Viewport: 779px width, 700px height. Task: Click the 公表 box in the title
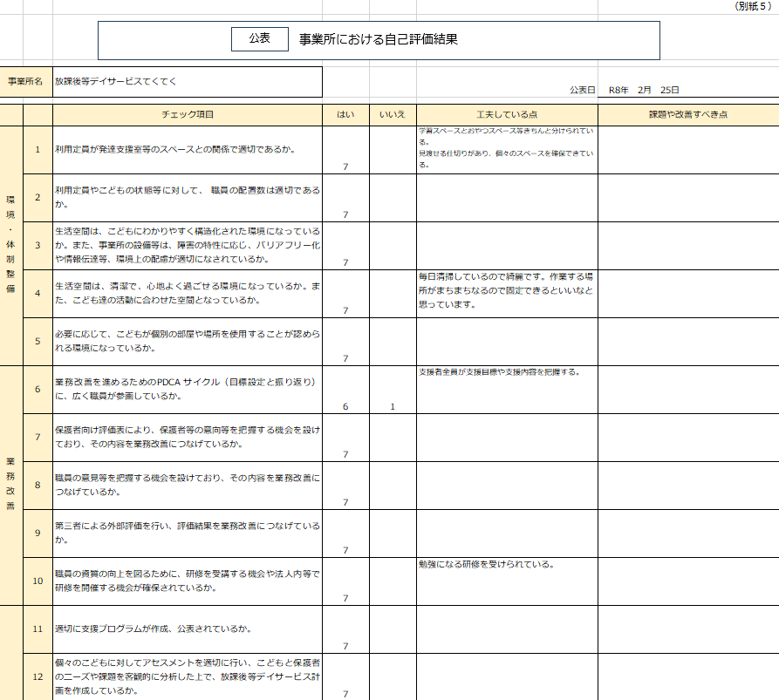259,38
